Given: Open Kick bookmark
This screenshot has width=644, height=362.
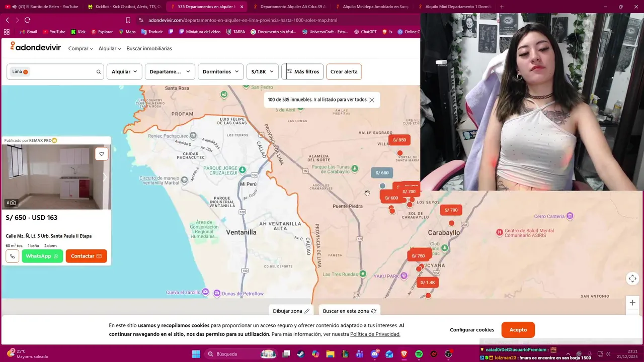Looking at the screenshot, I should tap(78, 32).
